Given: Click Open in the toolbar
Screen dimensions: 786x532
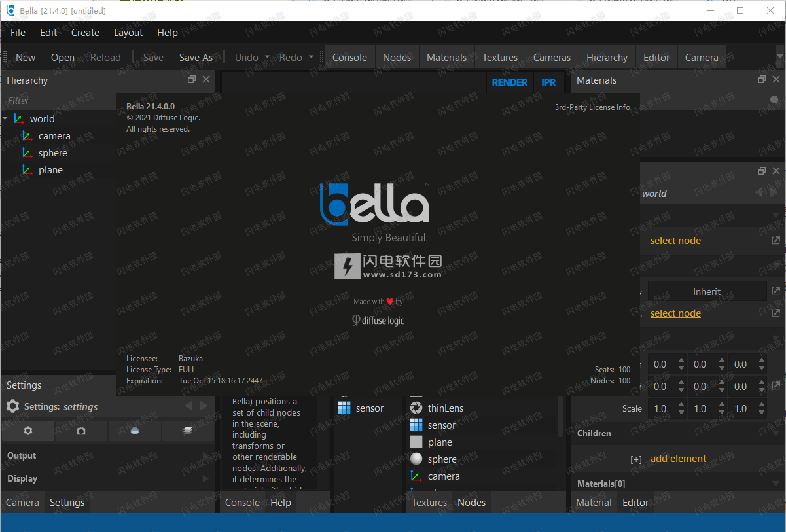Looking at the screenshot, I should [x=63, y=58].
